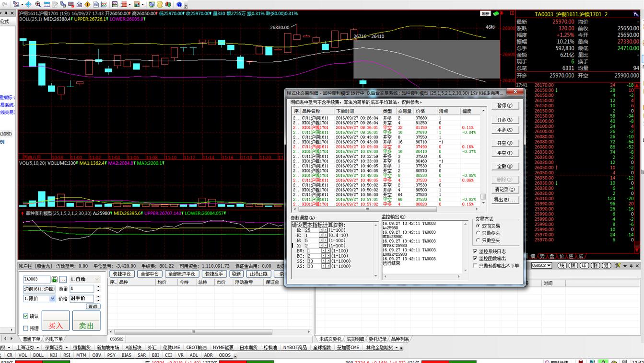Click the 统 round button in trade bar
This screenshot has height=363, width=644.
(562, 265)
